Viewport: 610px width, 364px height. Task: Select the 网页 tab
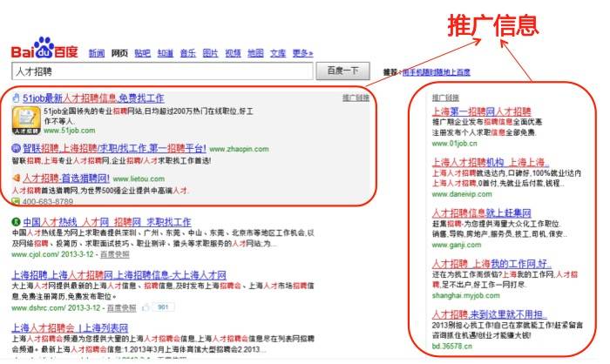pyautogui.click(x=119, y=53)
